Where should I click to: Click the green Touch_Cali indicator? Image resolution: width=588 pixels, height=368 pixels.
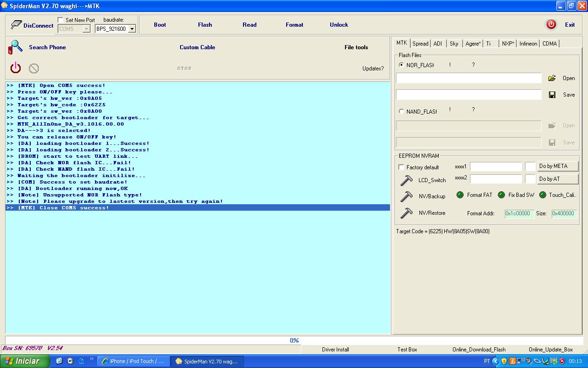pos(543,195)
